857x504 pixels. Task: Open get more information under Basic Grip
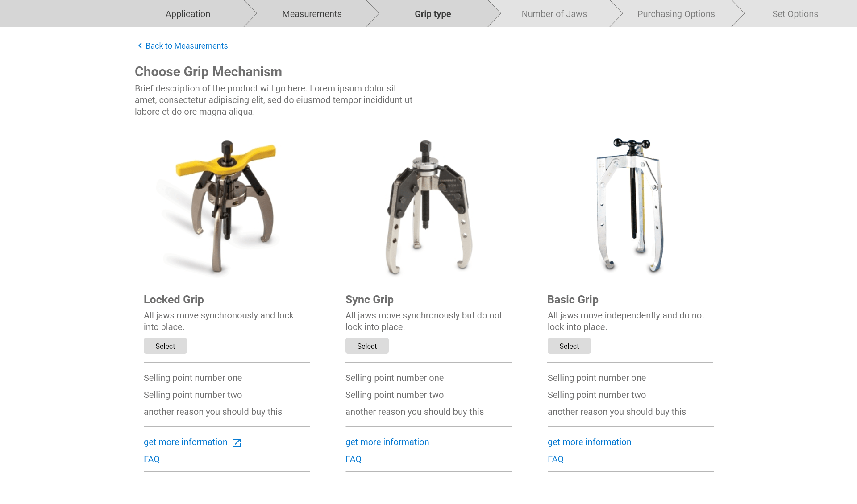589,442
